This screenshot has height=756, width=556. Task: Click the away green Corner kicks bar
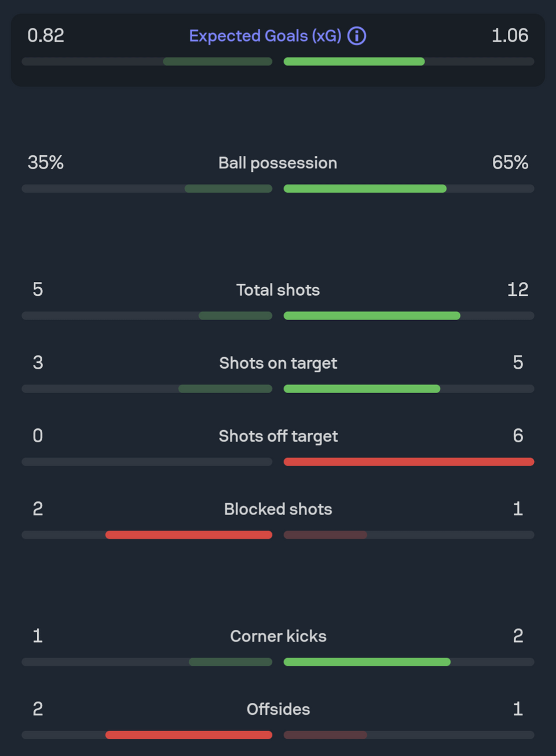(367, 662)
